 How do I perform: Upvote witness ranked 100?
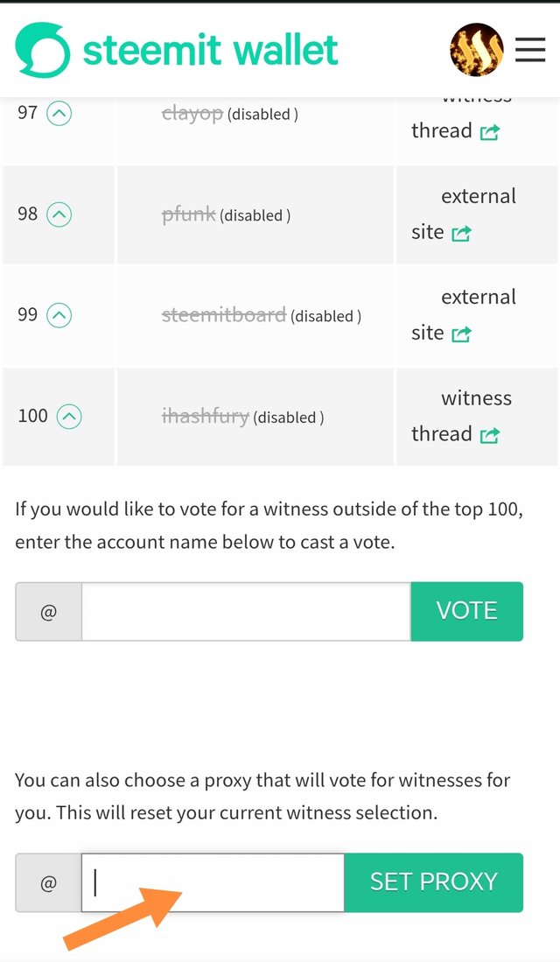pyautogui.click(x=69, y=417)
